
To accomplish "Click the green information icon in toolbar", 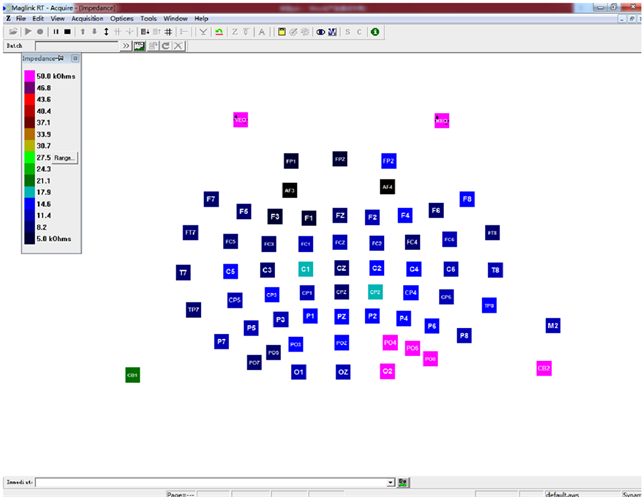I will click(375, 32).
